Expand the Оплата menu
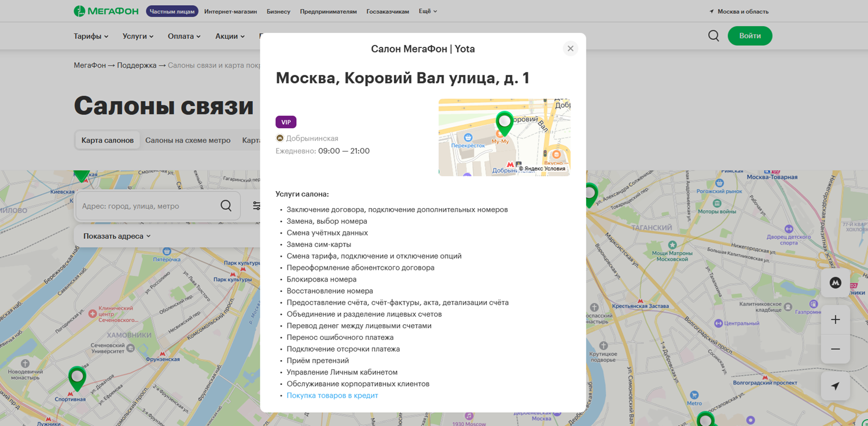This screenshot has height=426, width=868. (184, 36)
